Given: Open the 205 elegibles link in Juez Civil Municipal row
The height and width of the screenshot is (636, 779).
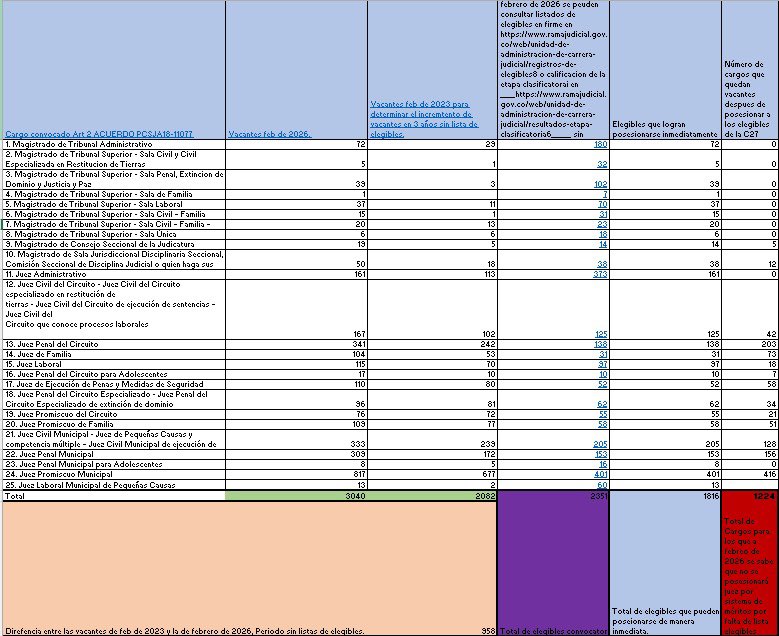Looking at the screenshot, I should pyautogui.click(x=601, y=444).
